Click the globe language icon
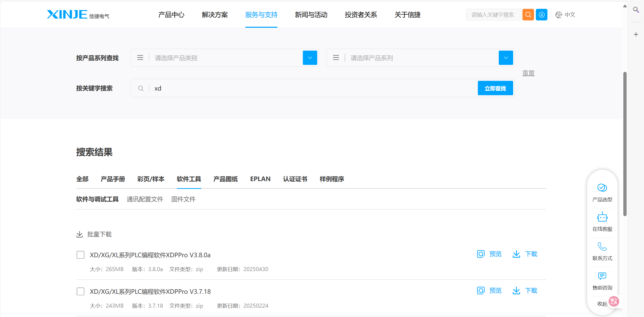The image size is (644, 317). point(559,15)
